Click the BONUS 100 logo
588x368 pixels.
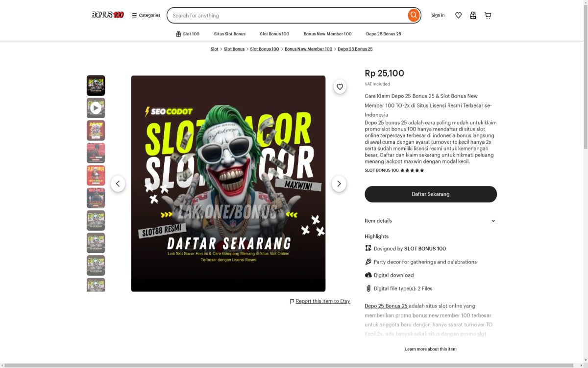107,15
